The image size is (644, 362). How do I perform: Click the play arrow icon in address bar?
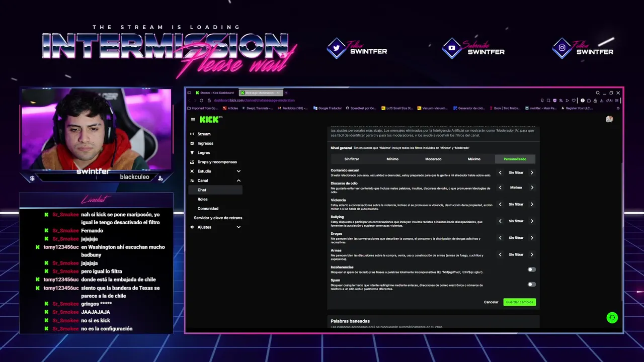coord(567,101)
